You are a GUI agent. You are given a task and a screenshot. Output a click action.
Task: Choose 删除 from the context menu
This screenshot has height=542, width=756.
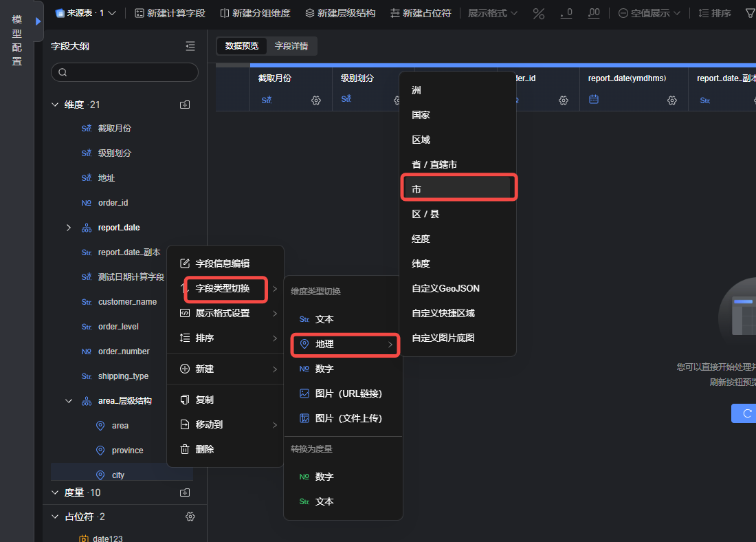point(205,449)
